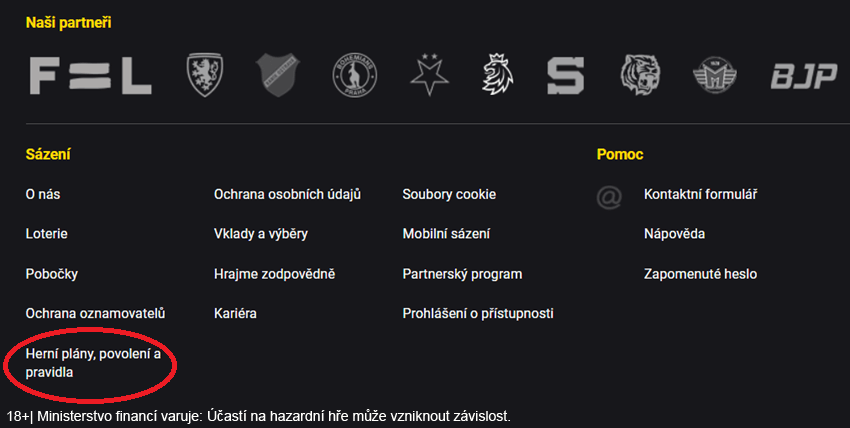Open the lion shield crest logo
The width and height of the screenshot is (850, 428).
(206, 75)
